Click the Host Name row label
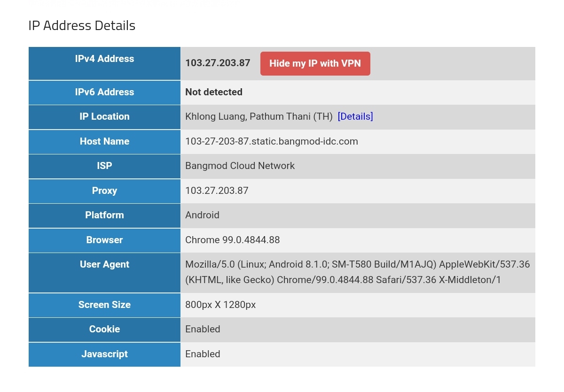Viewport: 564px width, 392px height. [x=104, y=141]
